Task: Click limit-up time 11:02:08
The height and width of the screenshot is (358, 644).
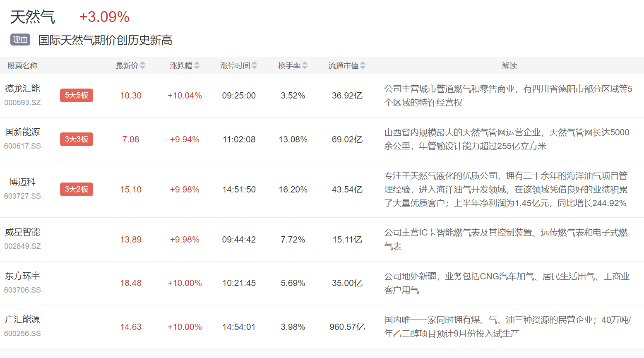Action: point(239,139)
